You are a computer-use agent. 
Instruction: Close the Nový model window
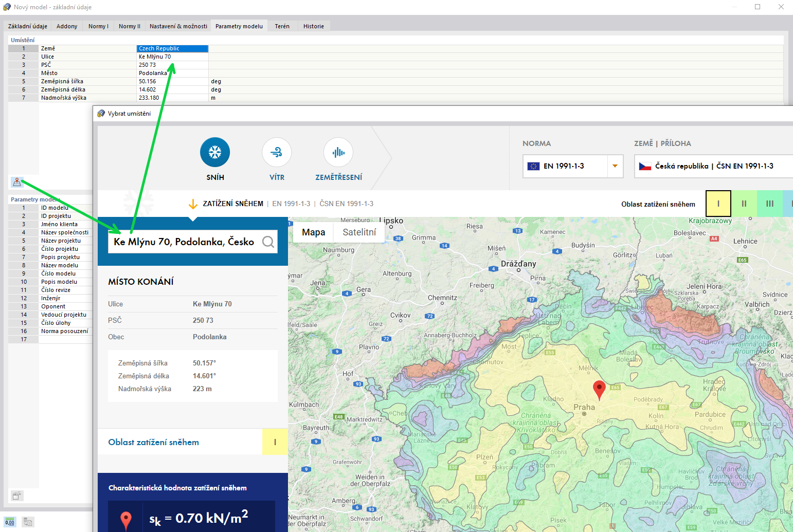click(781, 7)
